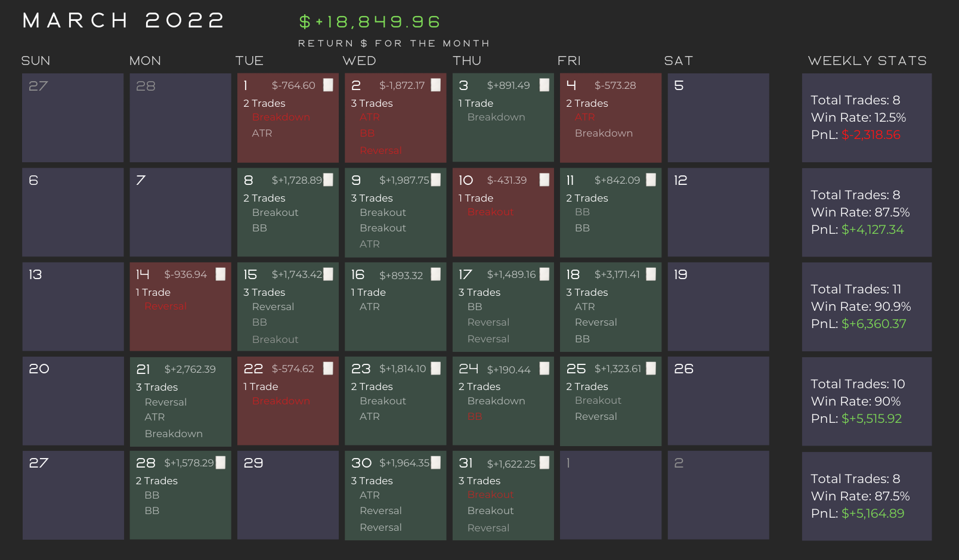959x560 pixels.
Task: Select the first week's stats panel
Action: [867, 117]
